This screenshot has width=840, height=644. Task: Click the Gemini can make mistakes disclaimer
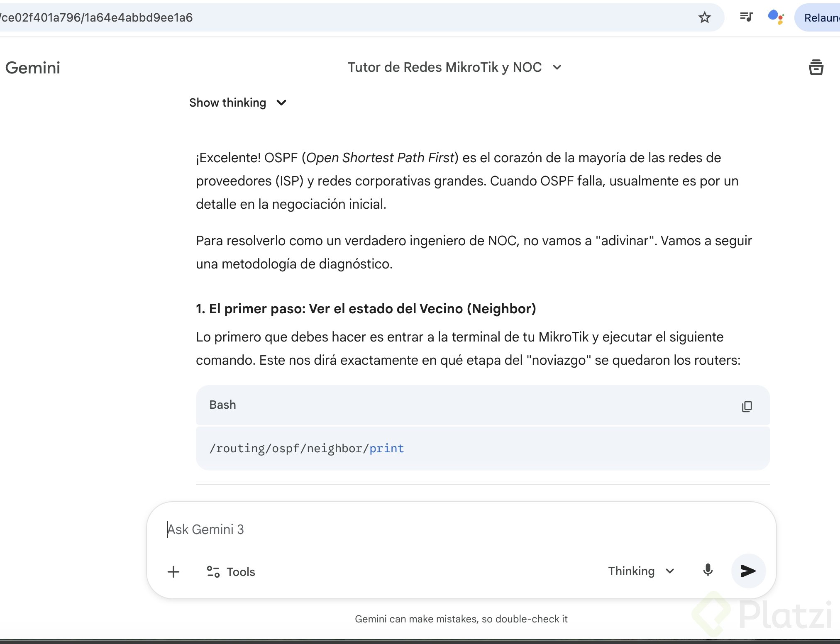[x=461, y=619]
